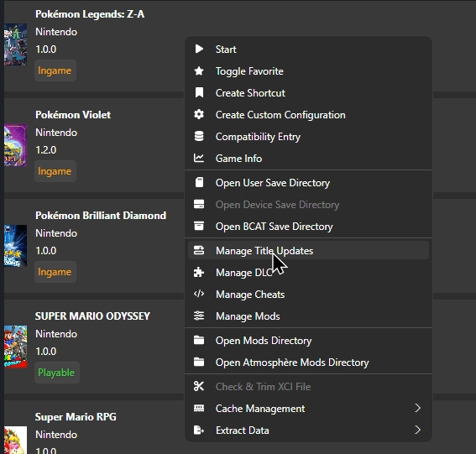Screen dimensions: 476x454
Task: Select Manage Title Updates menu entry
Action: coord(308,251)
